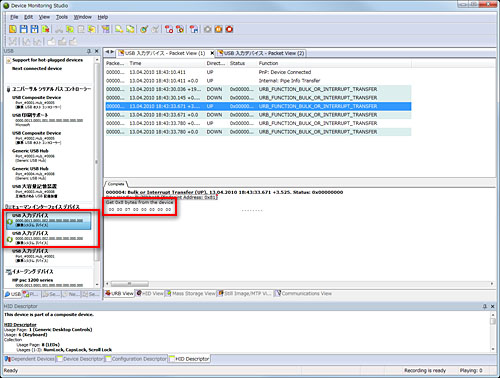Pin the USB panel with the pushpin icon

coord(89,51)
